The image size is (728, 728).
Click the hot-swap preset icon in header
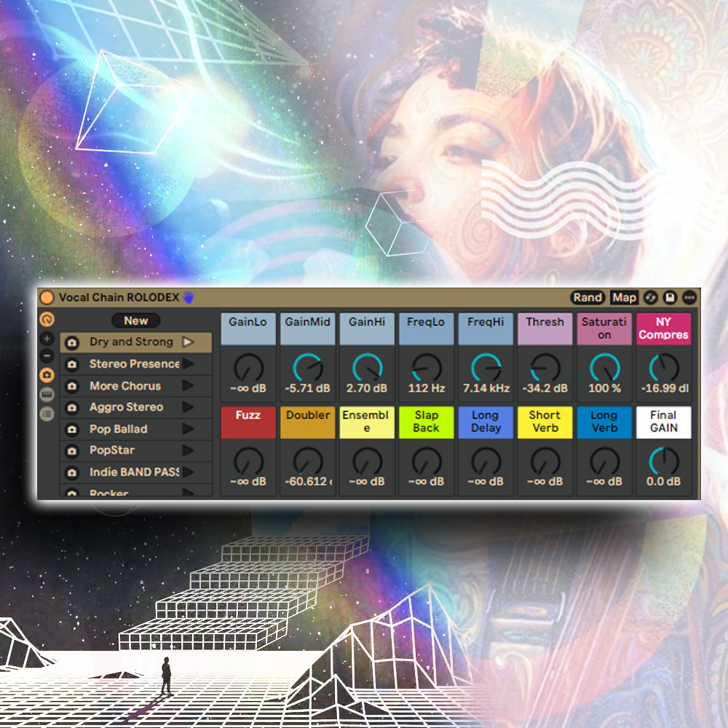click(650, 298)
